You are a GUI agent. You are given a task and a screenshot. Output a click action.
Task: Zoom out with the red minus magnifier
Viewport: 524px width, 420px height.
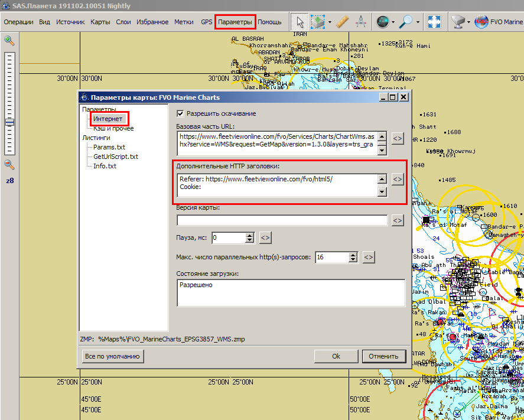tap(9, 165)
